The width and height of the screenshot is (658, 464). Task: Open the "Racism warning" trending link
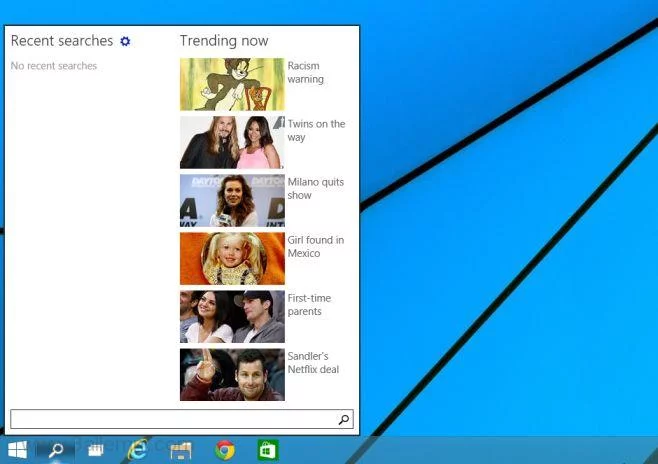click(x=306, y=73)
